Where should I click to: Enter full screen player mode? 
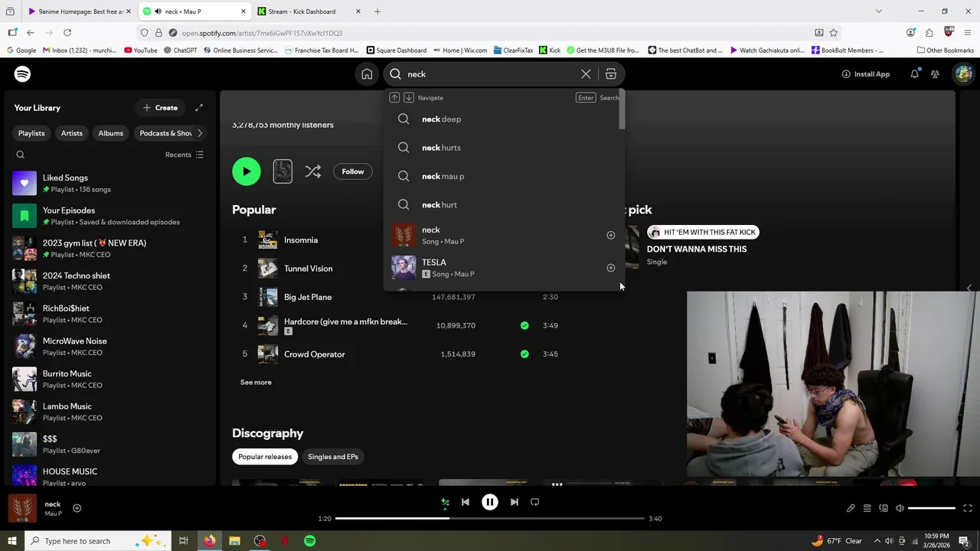coord(968,508)
